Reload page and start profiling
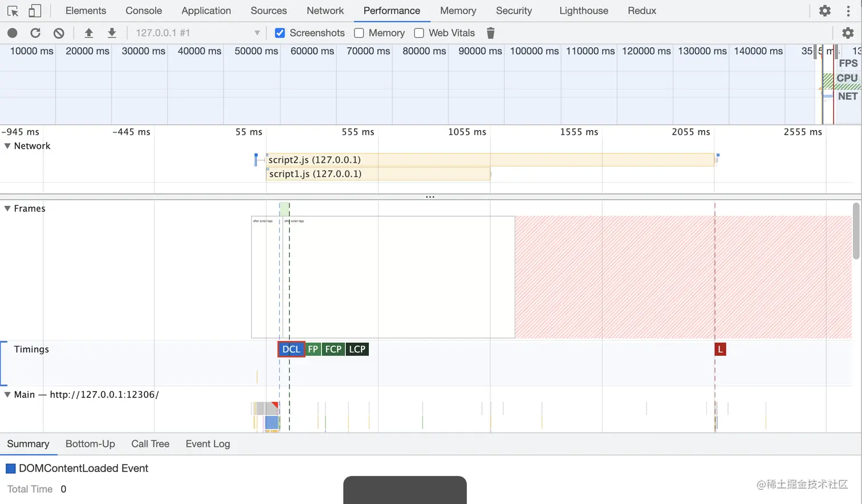This screenshot has height=504, width=862. pos(35,33)
